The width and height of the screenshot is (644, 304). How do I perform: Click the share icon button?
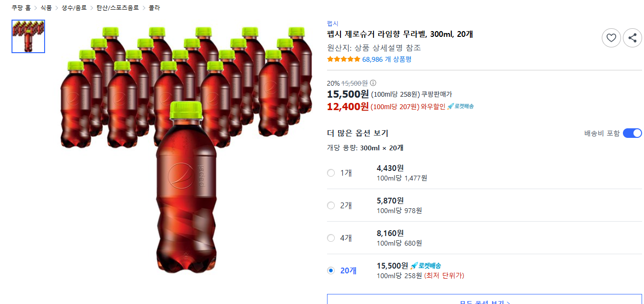632,38
